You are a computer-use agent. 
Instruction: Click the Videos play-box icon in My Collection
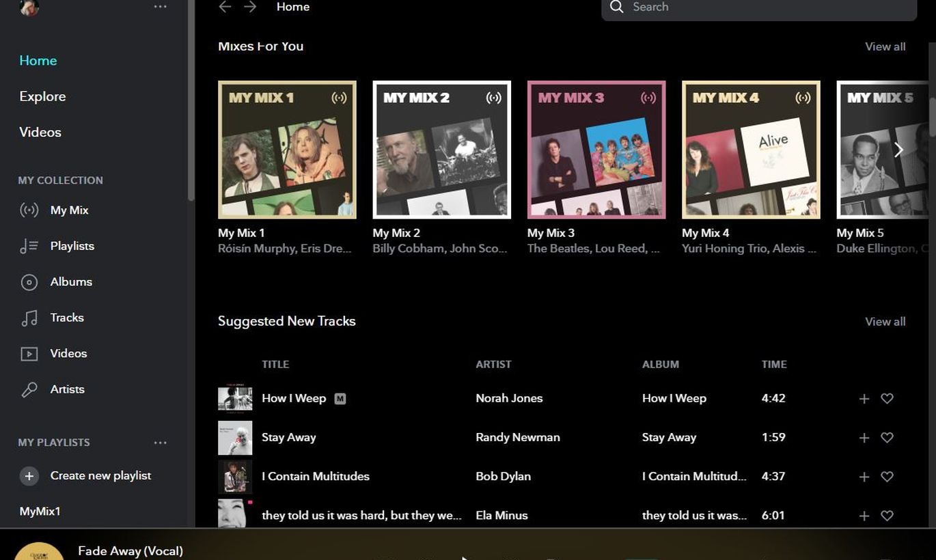[29, 353]
